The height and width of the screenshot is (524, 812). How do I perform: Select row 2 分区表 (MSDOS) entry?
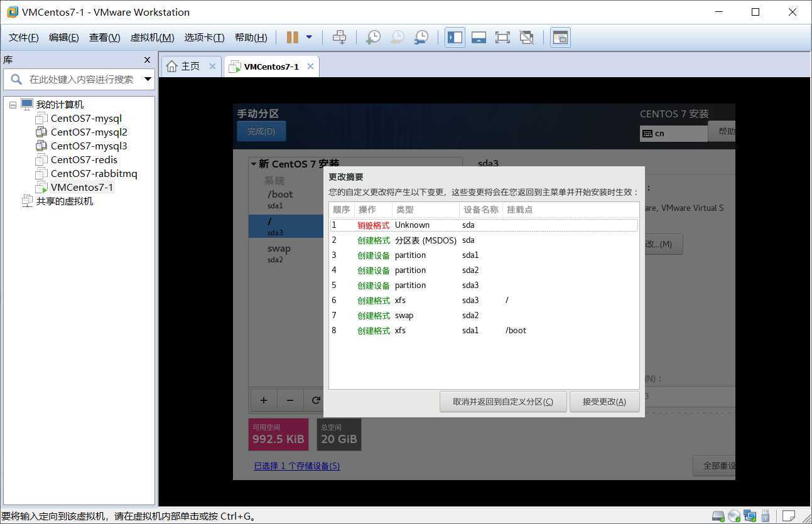click(484, 240)
